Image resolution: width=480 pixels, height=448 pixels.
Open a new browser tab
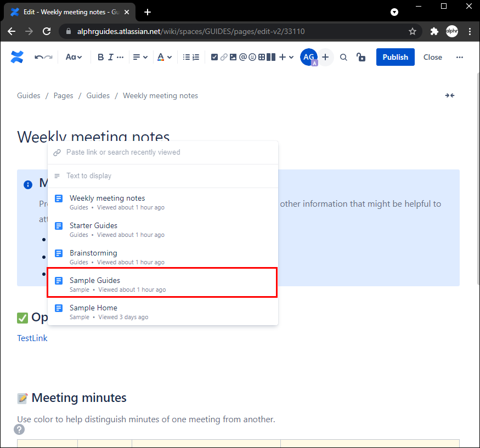148,12
